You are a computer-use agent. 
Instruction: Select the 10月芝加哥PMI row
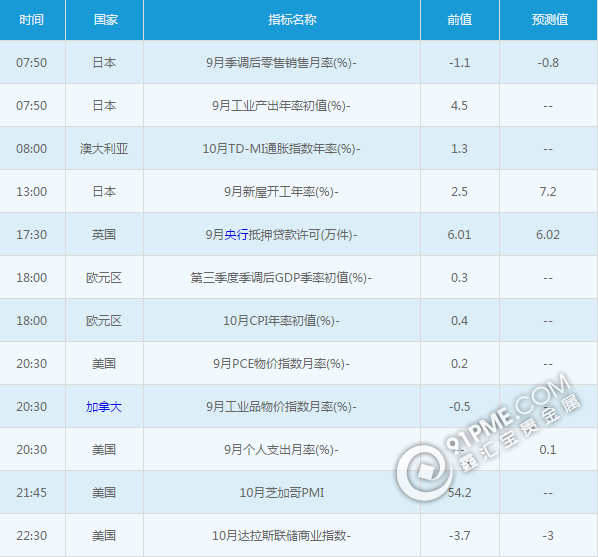pos(299,493)
